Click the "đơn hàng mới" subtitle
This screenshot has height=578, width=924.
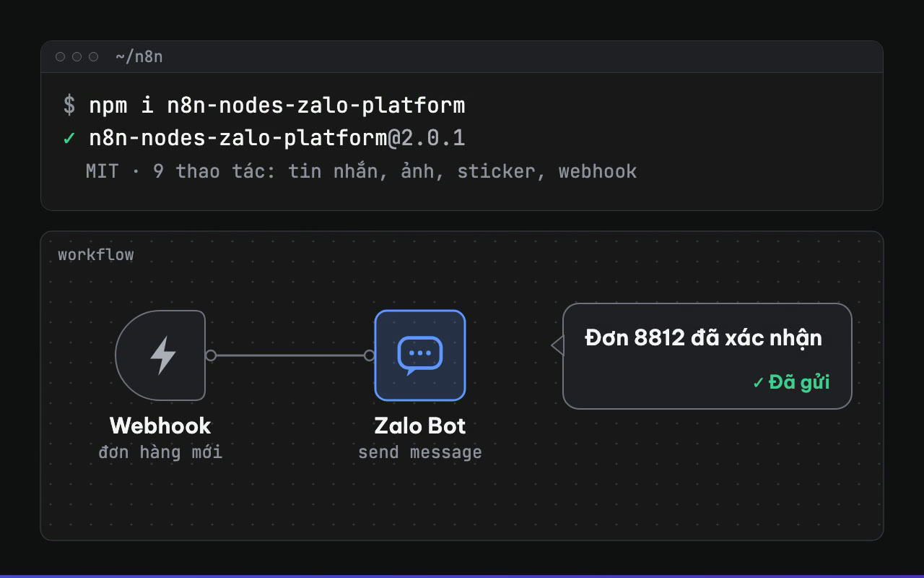click(x=160, y=452)
